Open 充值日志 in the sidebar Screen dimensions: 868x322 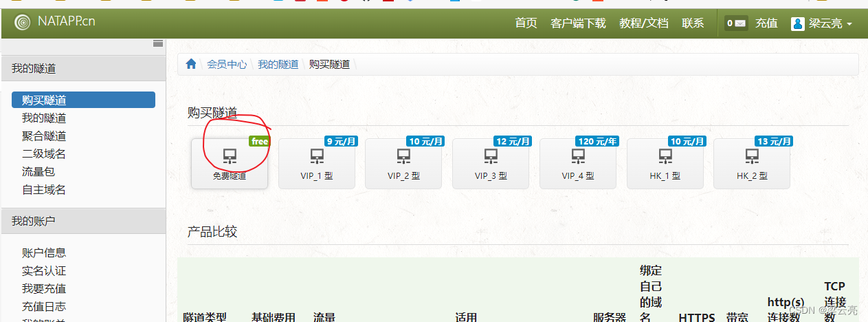click(x=44, y=306)
